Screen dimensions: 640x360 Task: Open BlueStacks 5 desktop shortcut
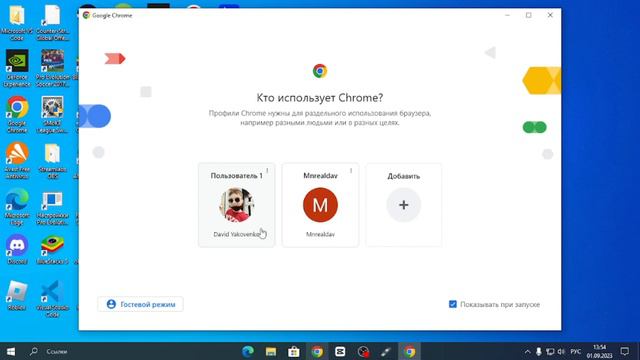tap(53, 249)
